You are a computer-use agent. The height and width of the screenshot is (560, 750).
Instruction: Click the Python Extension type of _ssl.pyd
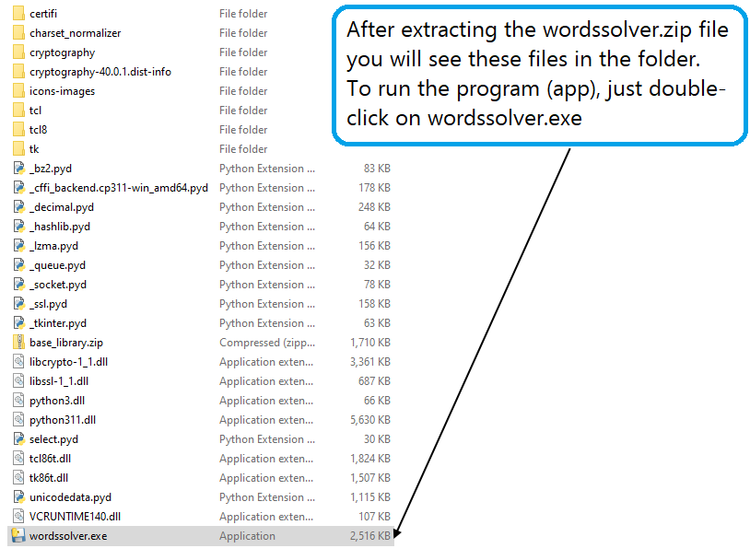coord(267,304)
